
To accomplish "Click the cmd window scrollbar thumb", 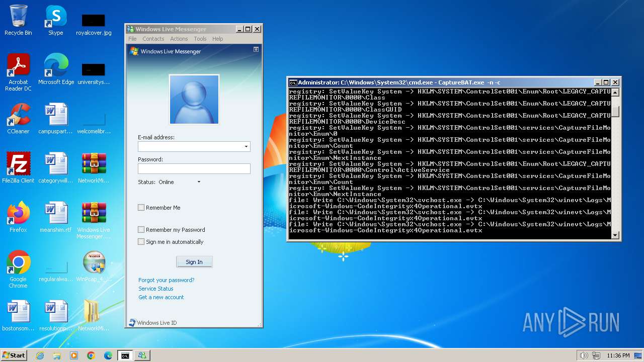I will pyautogui.click(x=615, y=111).
